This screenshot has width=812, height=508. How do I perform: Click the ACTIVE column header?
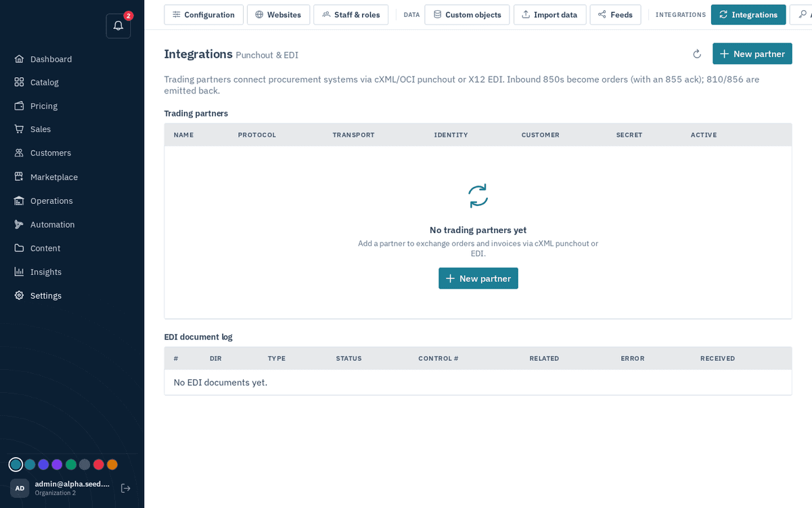point(704,135)
